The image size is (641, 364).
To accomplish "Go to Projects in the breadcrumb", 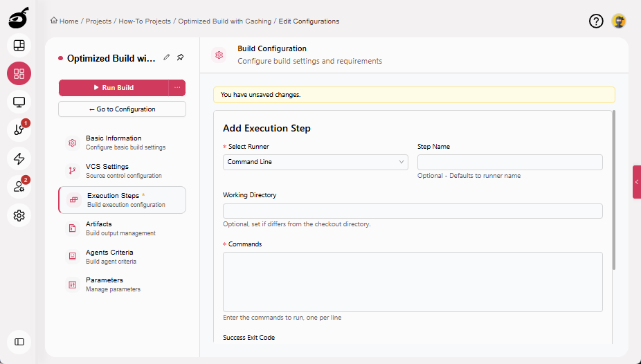I will [98, 21].
